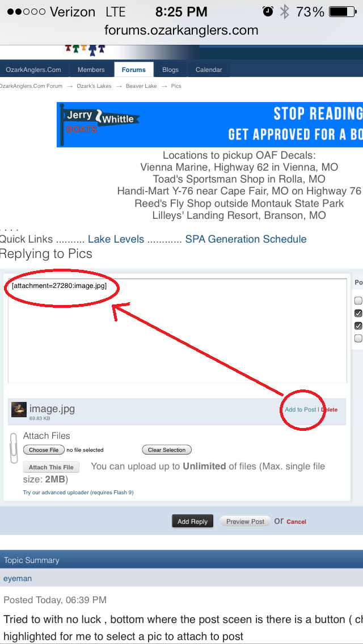Uncheck the third post option checkbox
This screenshot has height=644, width=363.
[x=358, y=326]
